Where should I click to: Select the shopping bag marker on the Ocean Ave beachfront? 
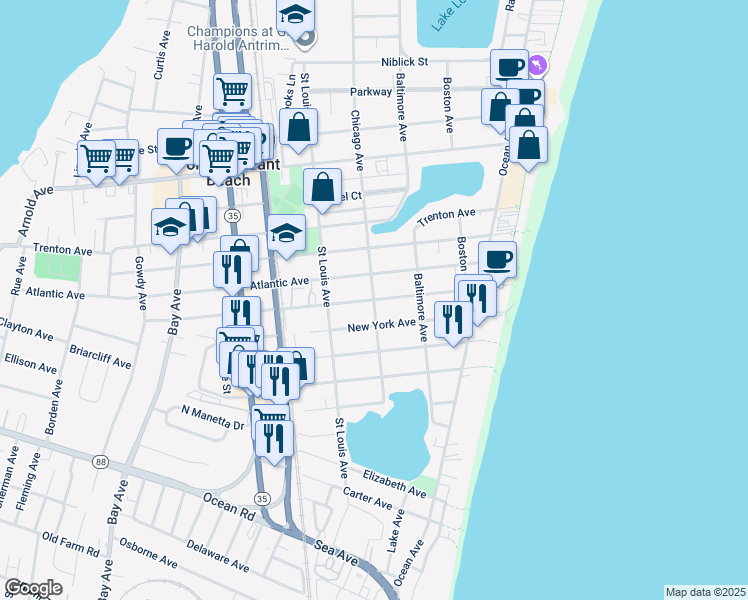pyautogui.click(x=528, y=145)
